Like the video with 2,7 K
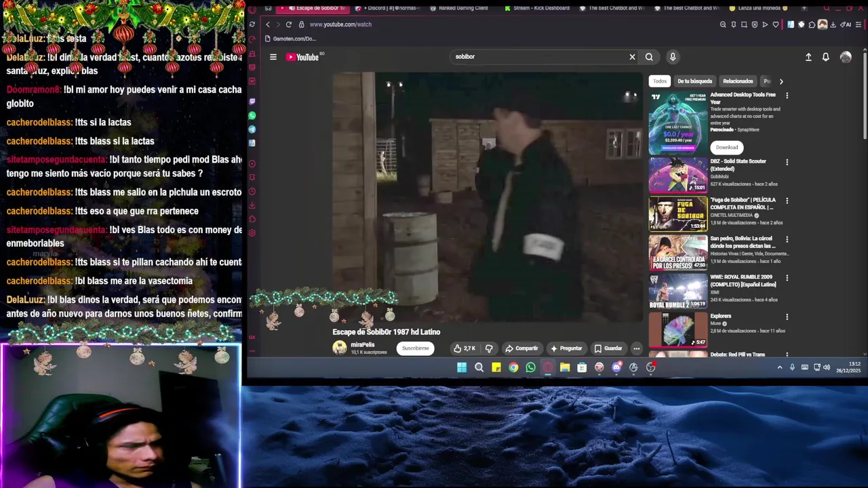Screen dimensions: 868x488 [465, 348]
